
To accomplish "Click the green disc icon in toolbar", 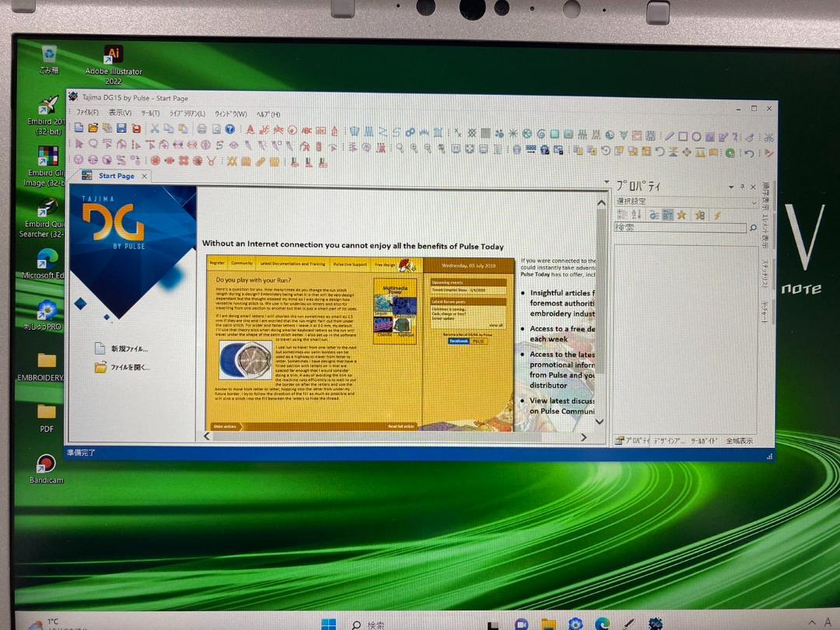I will click(x=730, y=153).
